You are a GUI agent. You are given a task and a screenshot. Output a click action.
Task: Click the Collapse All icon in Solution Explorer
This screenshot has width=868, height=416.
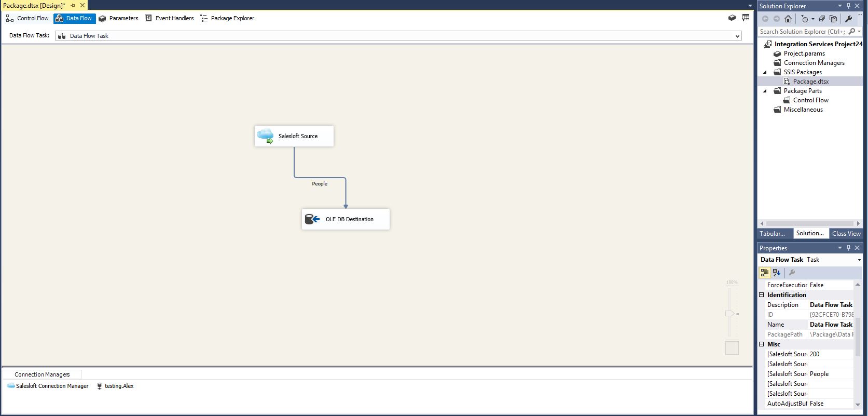(822, 19)
